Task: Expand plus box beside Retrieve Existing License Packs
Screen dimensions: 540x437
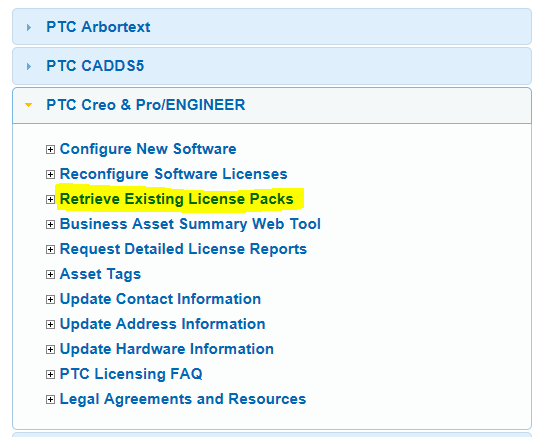Action: pyautogui.click(x=50, y=199)
